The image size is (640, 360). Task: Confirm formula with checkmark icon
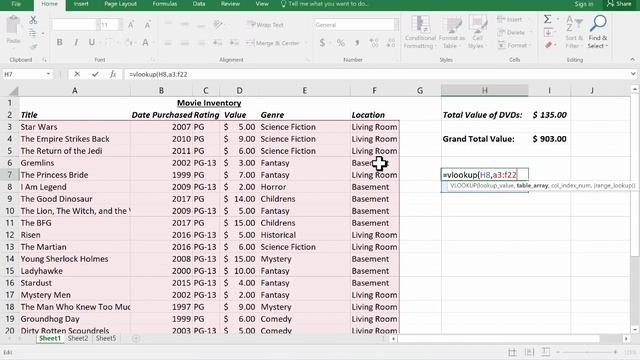point(95,74)
